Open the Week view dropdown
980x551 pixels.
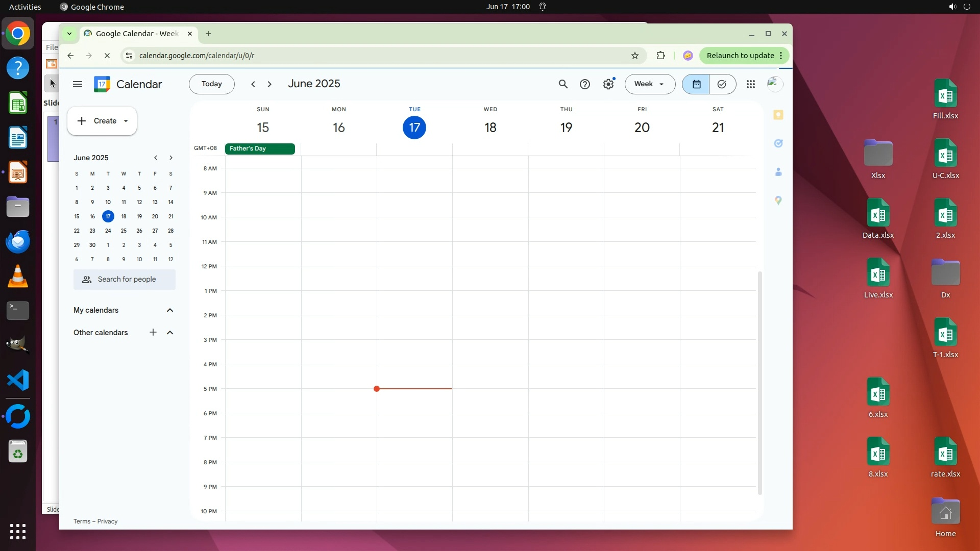(650, 84)
